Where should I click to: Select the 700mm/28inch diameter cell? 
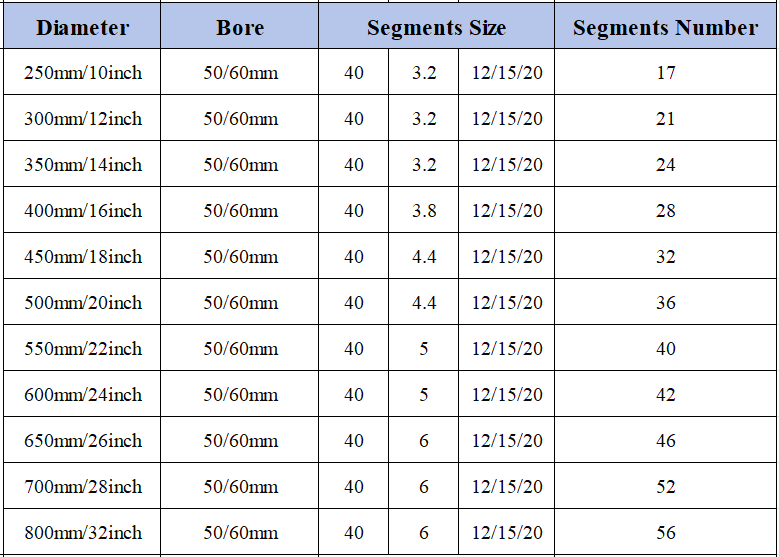83,487
